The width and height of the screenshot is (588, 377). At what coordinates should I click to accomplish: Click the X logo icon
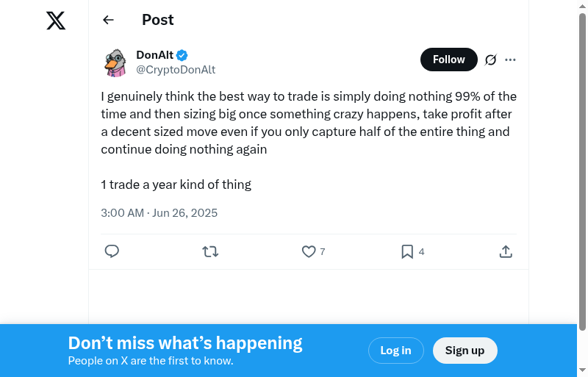56,21
